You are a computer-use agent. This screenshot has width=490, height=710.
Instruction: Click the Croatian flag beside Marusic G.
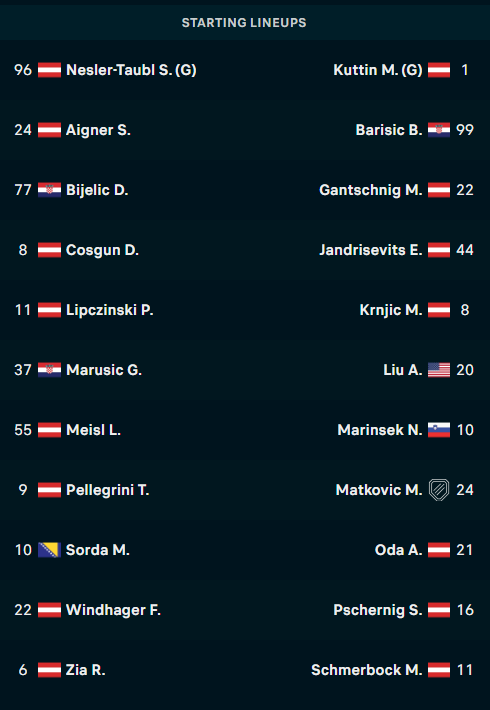tap(49, 370)
